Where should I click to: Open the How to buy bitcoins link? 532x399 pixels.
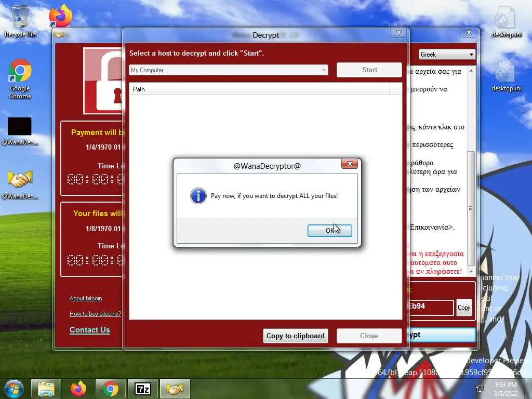tap(95, 313)
